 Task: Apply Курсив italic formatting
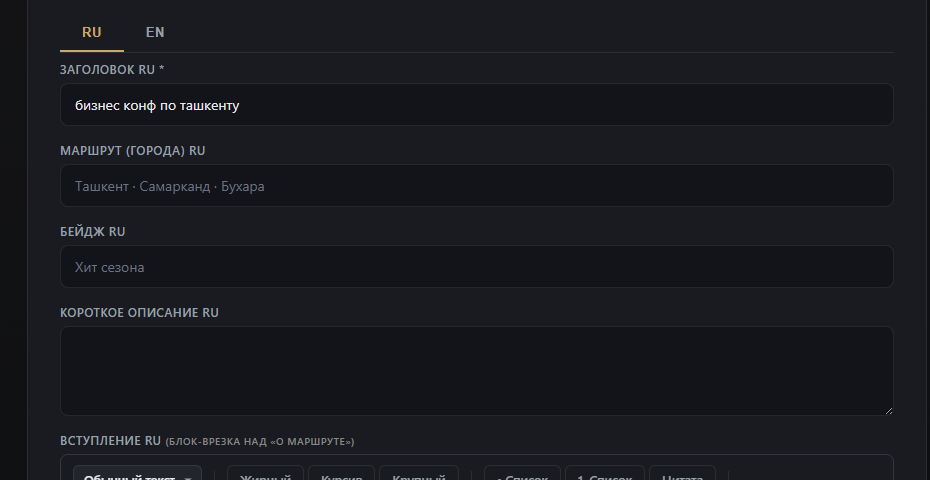(342, 474)
